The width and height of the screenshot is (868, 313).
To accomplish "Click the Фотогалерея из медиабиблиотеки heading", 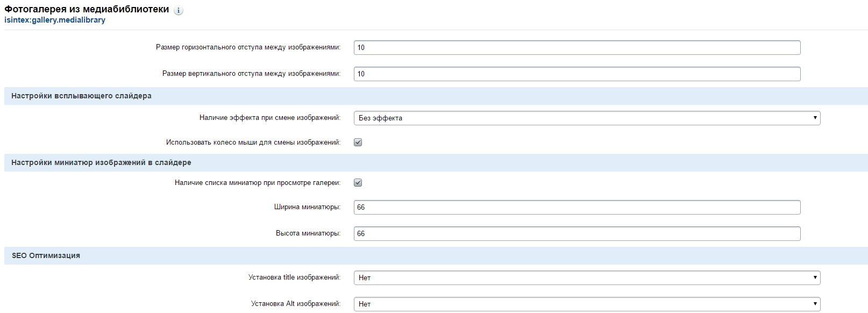I will 87,9.
